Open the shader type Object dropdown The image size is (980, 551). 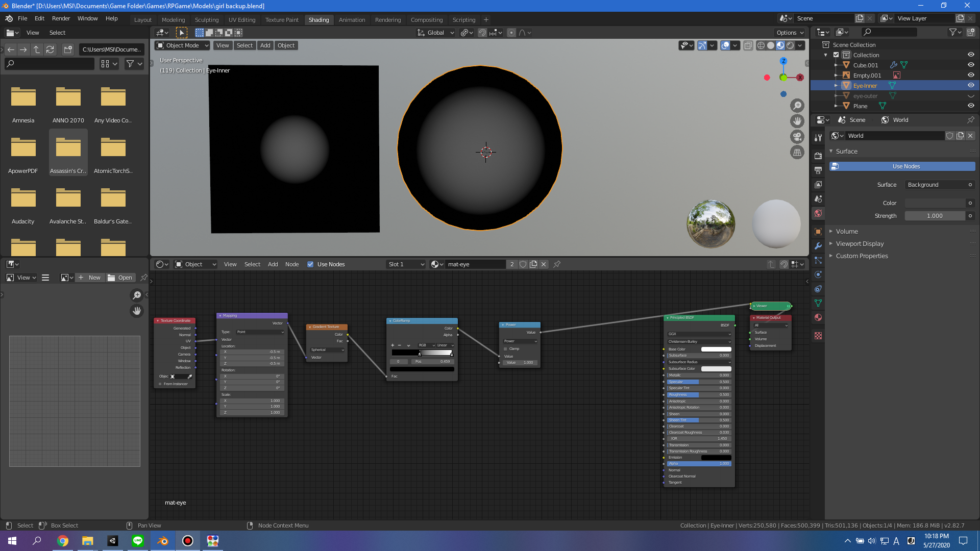195,264
